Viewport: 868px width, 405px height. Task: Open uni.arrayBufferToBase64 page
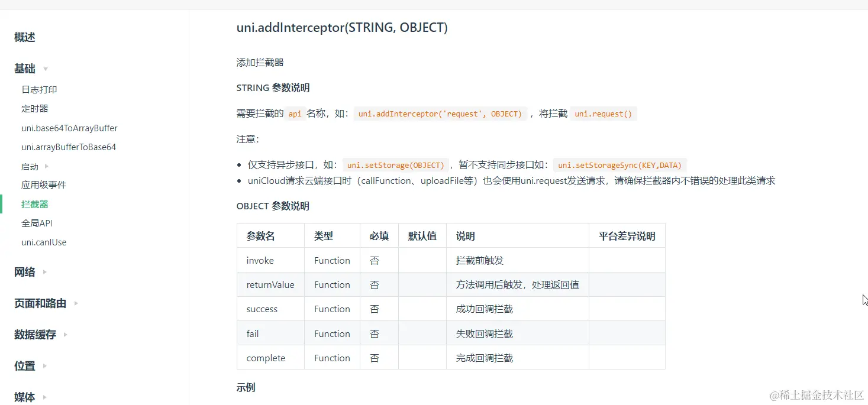point(69,147)
